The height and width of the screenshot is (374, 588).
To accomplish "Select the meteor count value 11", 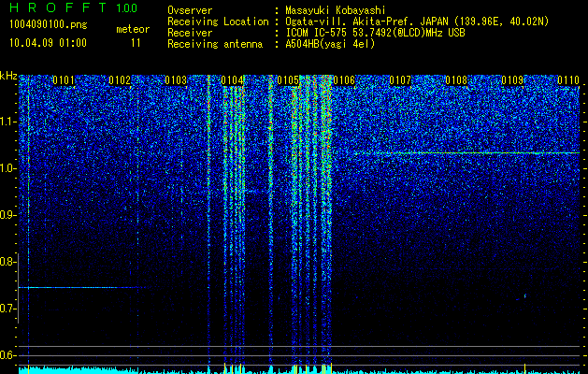I will coord(136,43).
